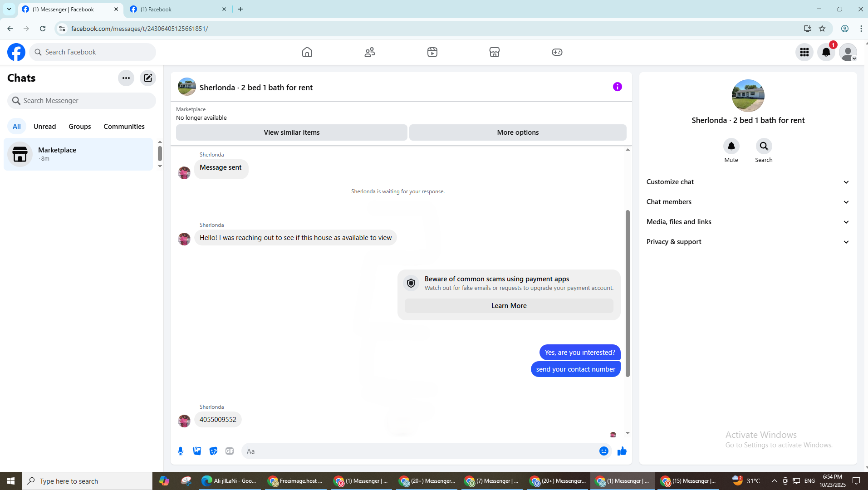Switch to the (1) Facebook browser tab
The image size is (868, 490).
click(178, 9)
